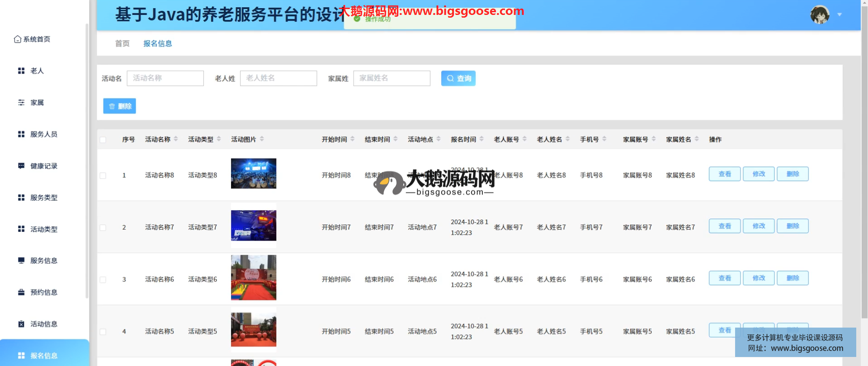The width and height of the screenshot is (868, 366).
Task: Check the checkbox for row 1
Action: tap(103, 175)
